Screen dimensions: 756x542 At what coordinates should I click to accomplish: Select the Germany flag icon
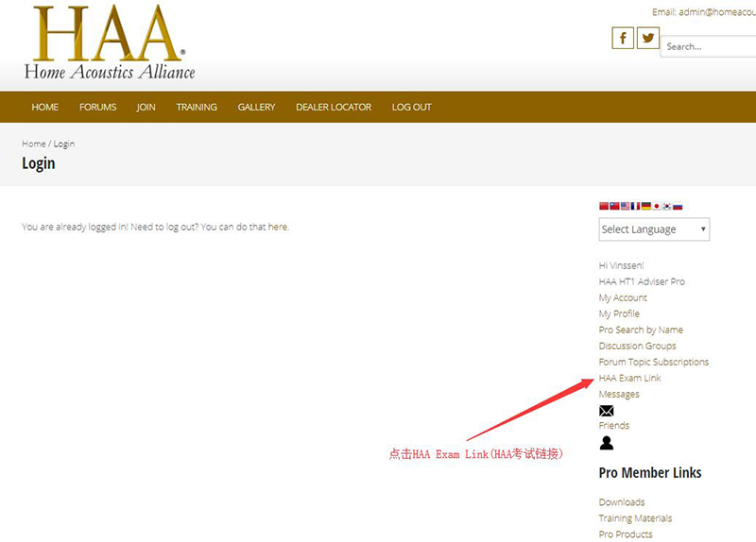click(x=646, y=206)
